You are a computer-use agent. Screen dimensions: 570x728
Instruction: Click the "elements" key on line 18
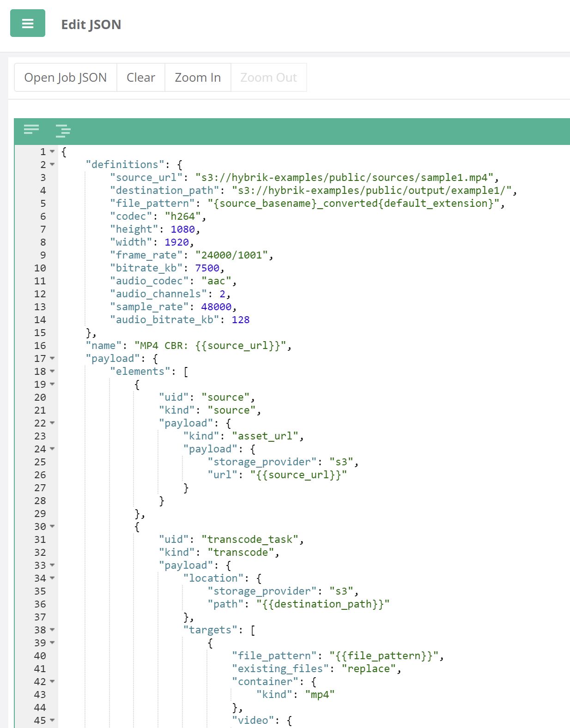140,372
